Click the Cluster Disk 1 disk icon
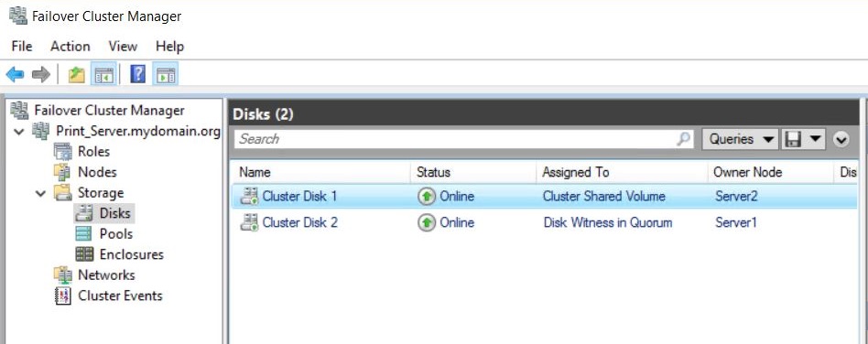Screen dimensions: 868x344 250,197
